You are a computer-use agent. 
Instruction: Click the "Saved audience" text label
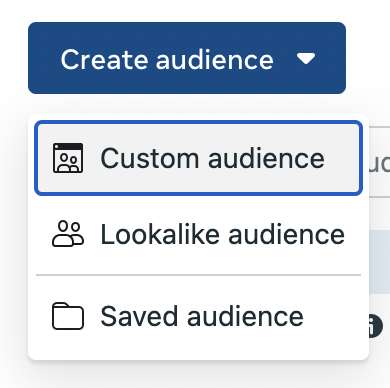point(202,316)
